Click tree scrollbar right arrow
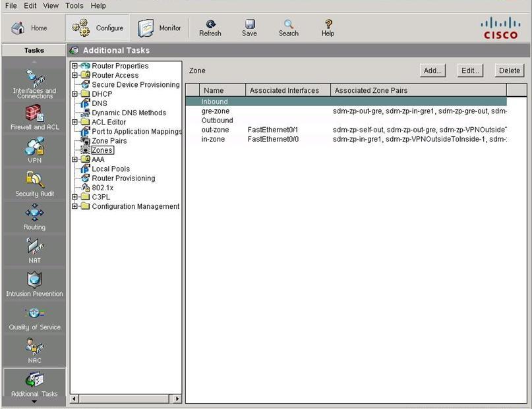 [x=177, y=399]
